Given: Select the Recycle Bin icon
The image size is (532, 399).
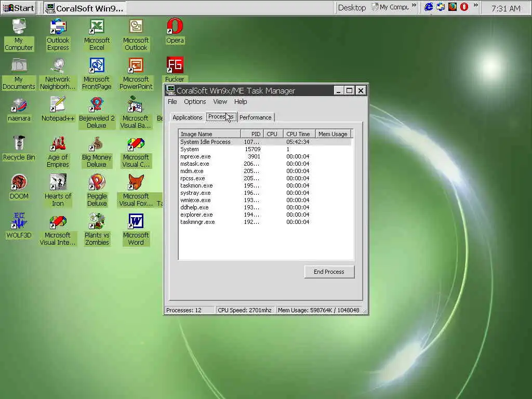Looking at the screenshot, I should tap(19, 148).
